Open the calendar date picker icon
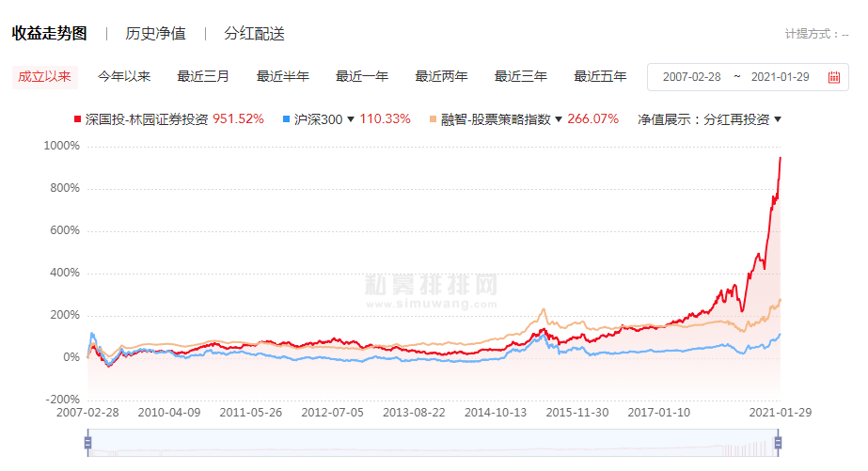The height and width of the screenshot is (471, 868). [x=833, y=77]
